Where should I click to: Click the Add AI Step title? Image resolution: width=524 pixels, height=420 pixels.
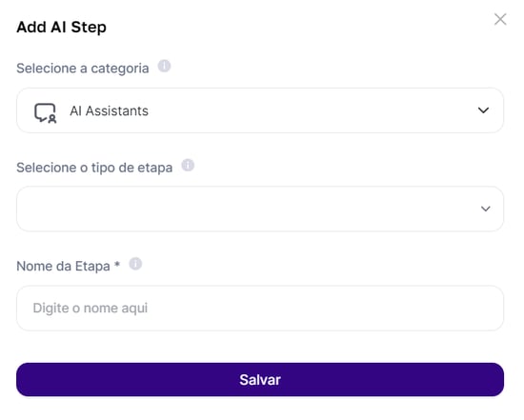(62, 27)
